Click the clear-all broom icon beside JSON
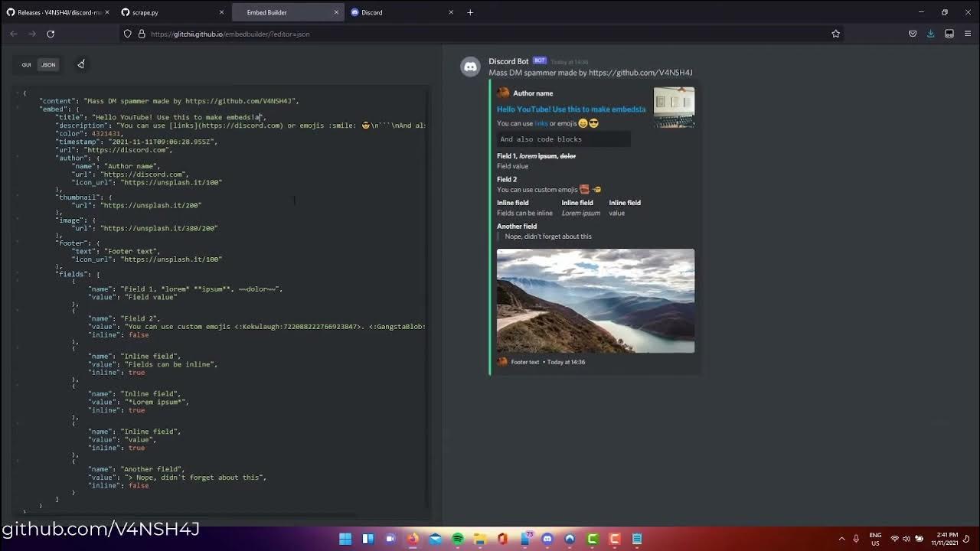Screen dimensions: 980x551 pyautogui.click(x=80, y=64)
